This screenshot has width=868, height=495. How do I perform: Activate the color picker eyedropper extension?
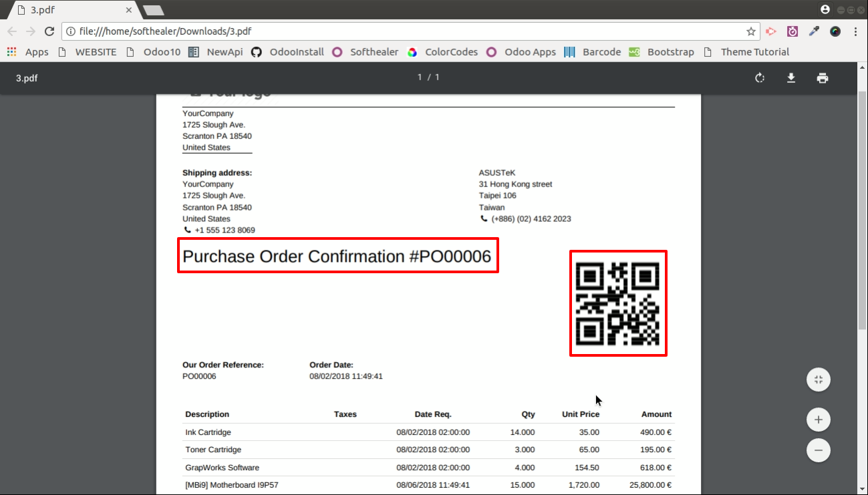click(x=814, y=31)
